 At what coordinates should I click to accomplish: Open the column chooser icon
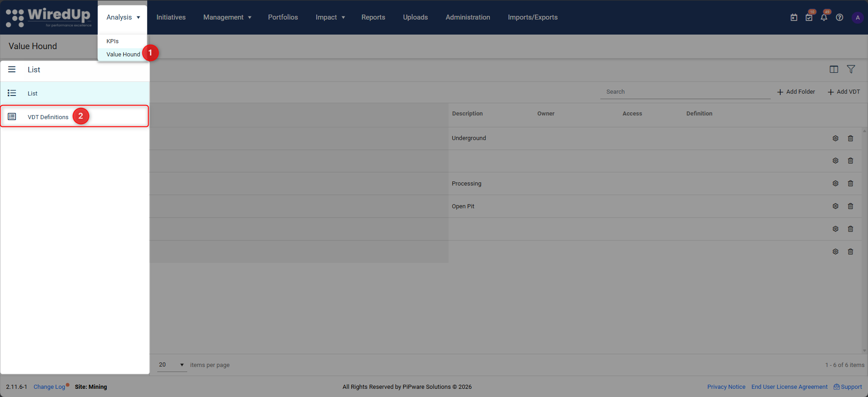(834, 69)
